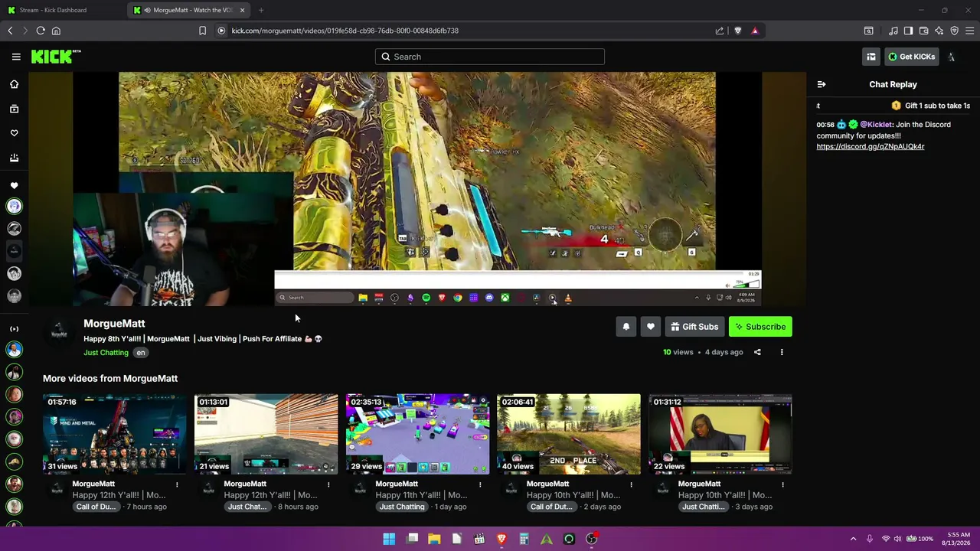
Task: Toggle the browser sidebar panel
Action: (908, 31)
